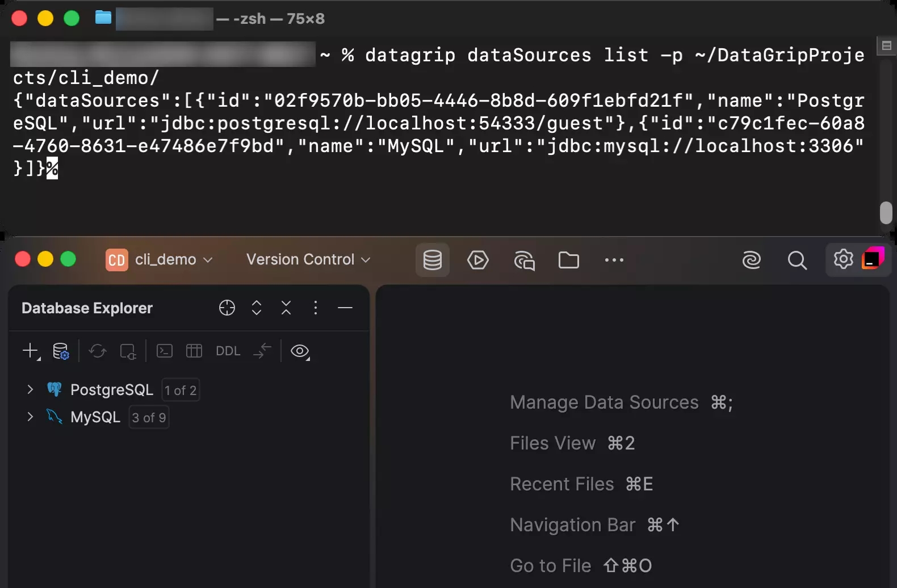Image resolution: width=897 pixels, height=588 pixels.
Task: Click Files View hint text
Action: [x=552, y=443]
